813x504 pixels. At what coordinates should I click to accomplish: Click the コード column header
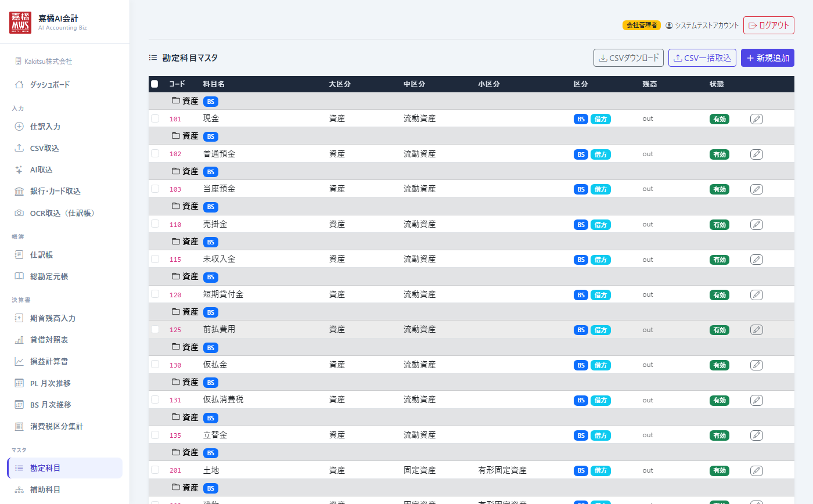(177, 84)
